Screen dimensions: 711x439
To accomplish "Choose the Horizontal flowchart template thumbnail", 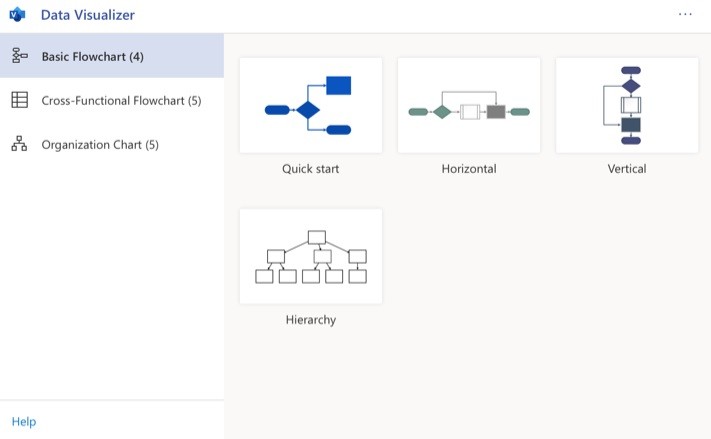I will (x=469, y=105).
